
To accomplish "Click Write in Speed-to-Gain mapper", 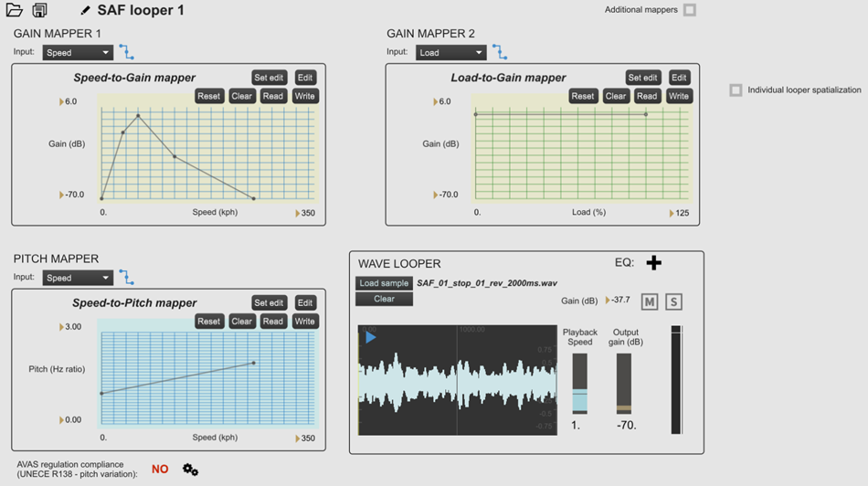I will point(305,96).
